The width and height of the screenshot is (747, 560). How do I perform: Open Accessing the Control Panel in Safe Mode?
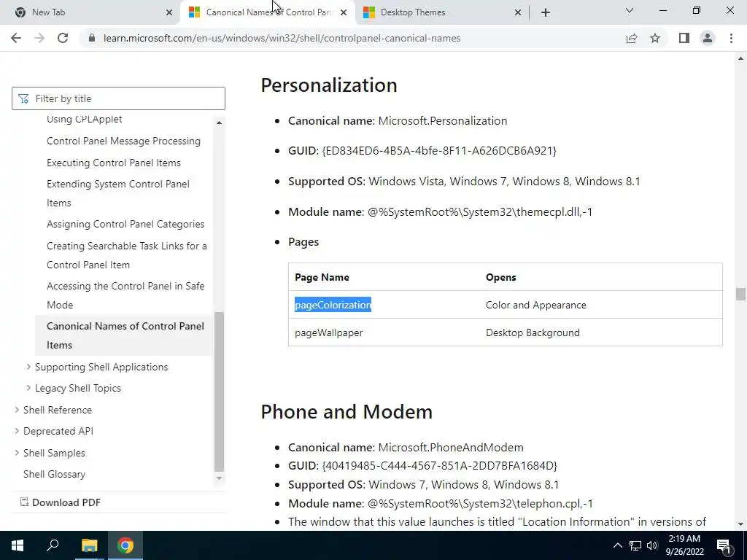click(x=125, y=295)
